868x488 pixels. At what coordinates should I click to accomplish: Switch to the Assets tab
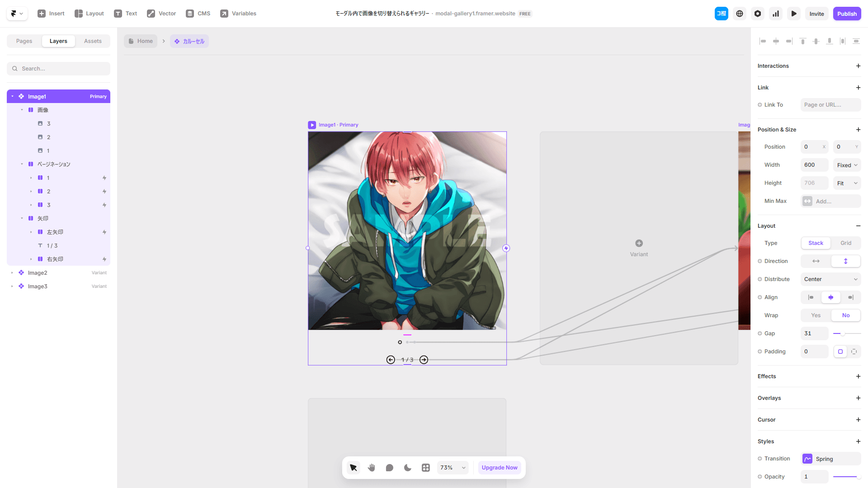click(x=93, y=41)
